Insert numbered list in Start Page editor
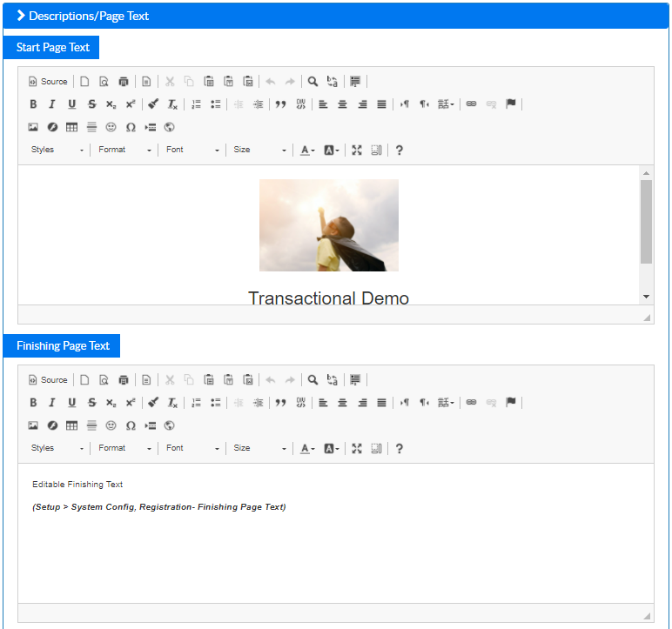 click(x=196, y=104)
